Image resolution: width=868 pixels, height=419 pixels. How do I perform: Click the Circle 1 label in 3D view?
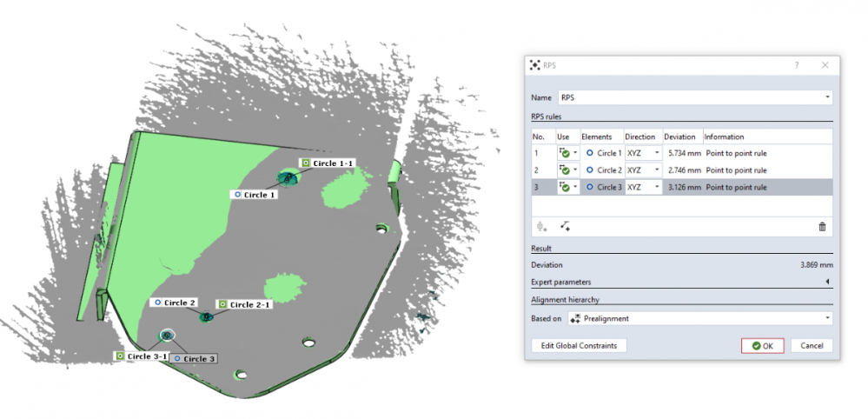255,195
